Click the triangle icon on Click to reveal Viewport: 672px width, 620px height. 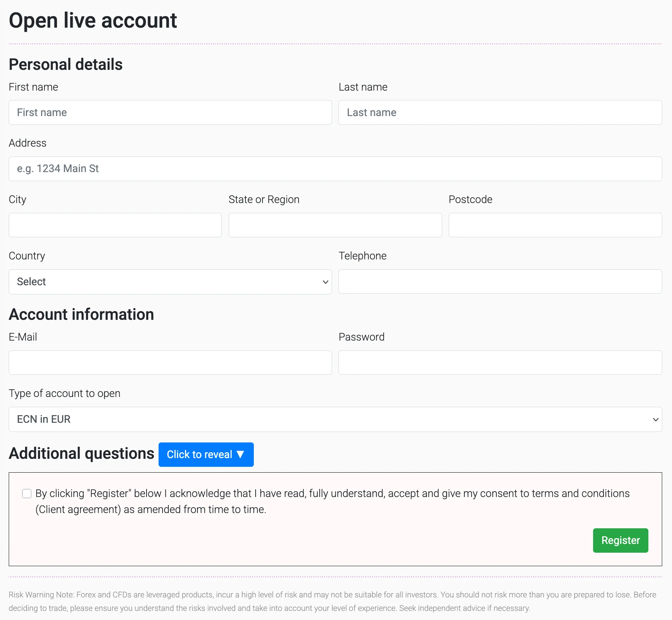coord(240,454)
